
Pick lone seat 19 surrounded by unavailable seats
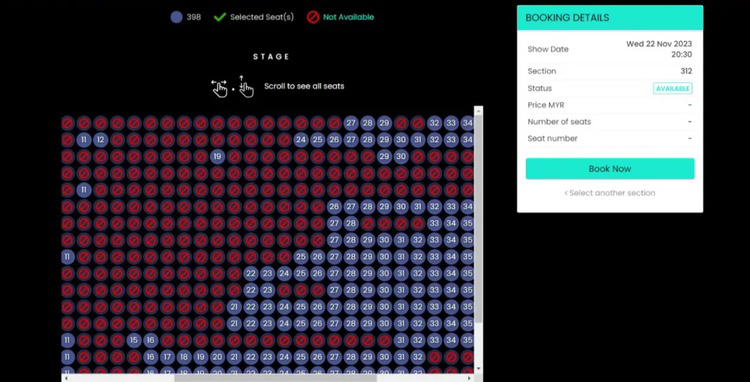pos(217,157)
